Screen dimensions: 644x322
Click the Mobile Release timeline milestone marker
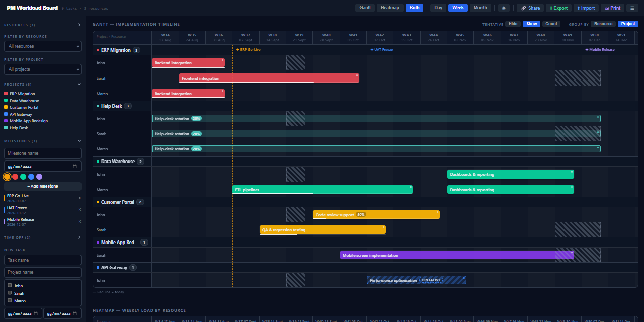[600, 50]
